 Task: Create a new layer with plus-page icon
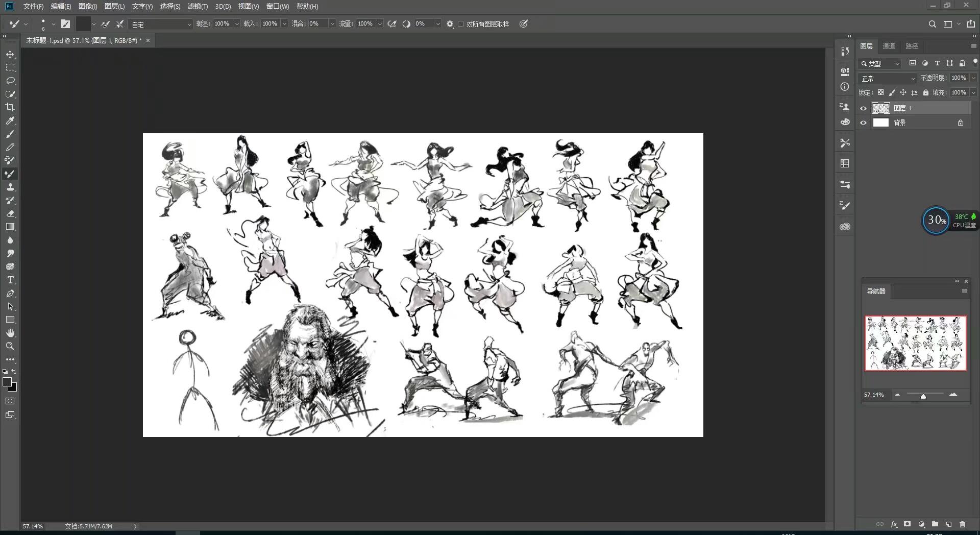point(948,524)
